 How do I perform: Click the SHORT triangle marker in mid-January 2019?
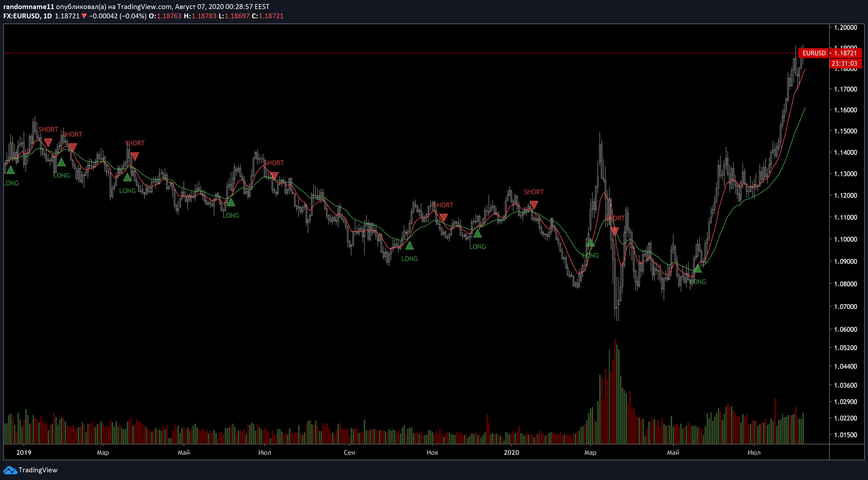tap(48, 142)
